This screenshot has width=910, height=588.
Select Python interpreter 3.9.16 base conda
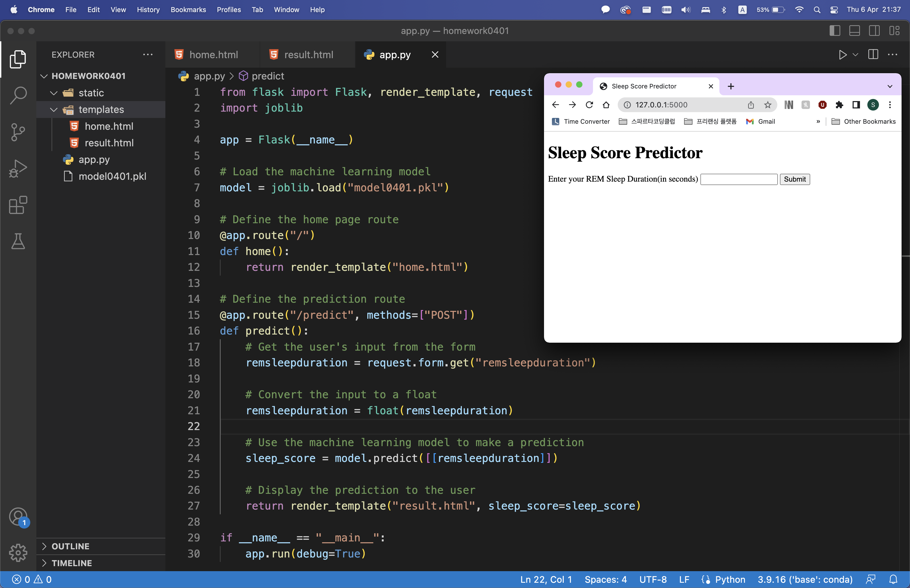tap(805, 579)
